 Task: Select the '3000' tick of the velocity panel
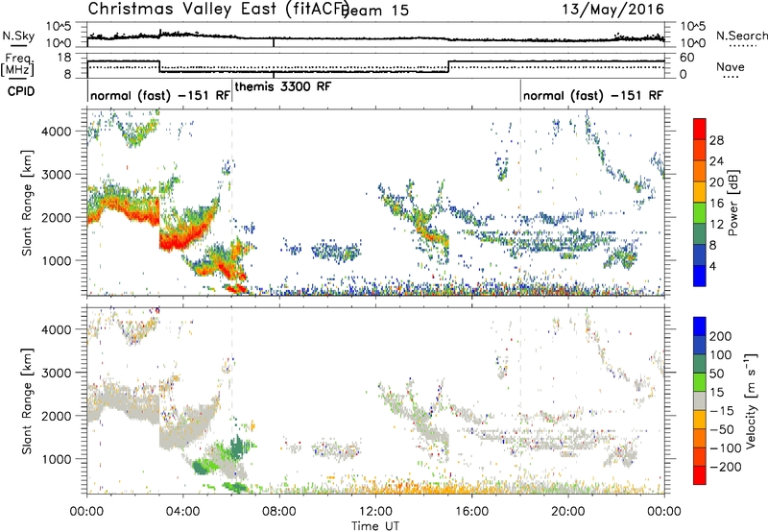pos(57,373)
